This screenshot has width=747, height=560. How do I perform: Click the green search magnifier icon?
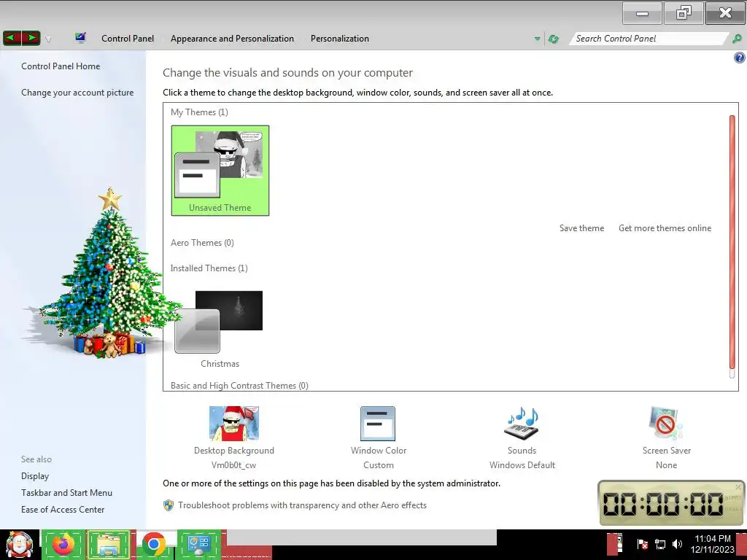click(737, 39)
